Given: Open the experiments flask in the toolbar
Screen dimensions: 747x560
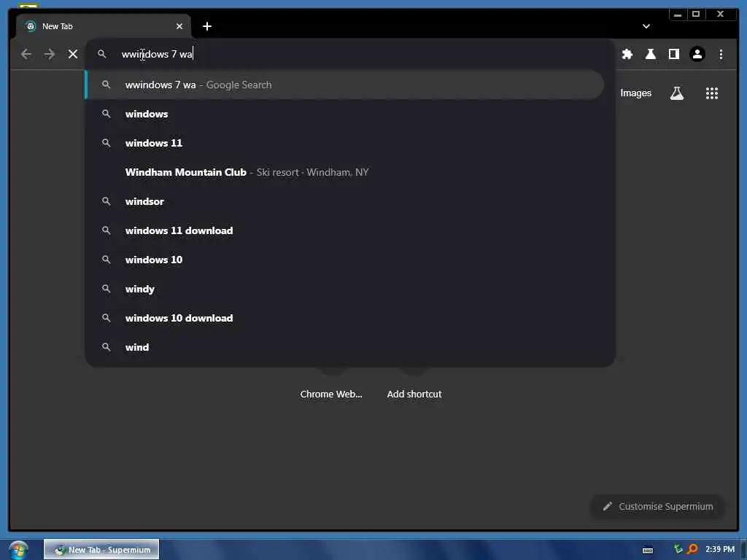Looking at the screenshot, I should [x=650, y=54].
